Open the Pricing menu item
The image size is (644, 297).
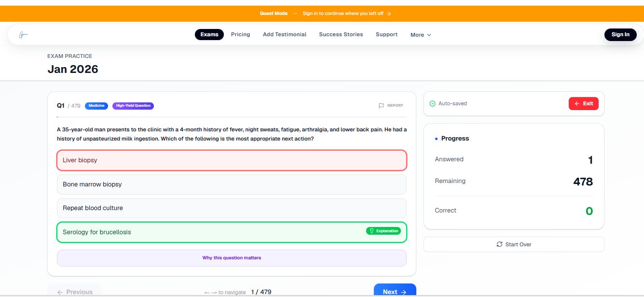click(240, 34)
